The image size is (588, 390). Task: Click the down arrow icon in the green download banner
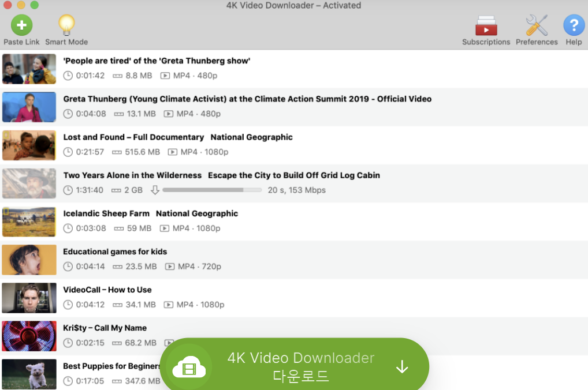click(x=402, y=367)
